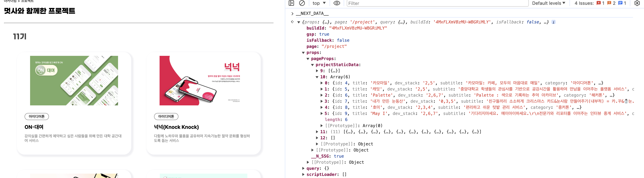Clear the console with the ban icon
This screenshot has width=644, height=178.
tap(302, 3)
